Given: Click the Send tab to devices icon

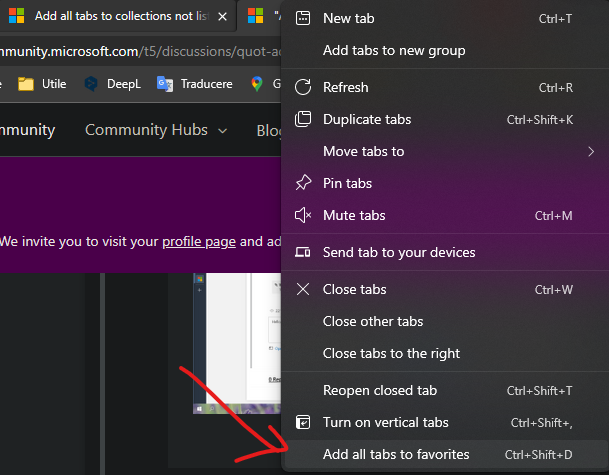Looking at the screenshot, I should pyautogui.click(x=303, y=252).
